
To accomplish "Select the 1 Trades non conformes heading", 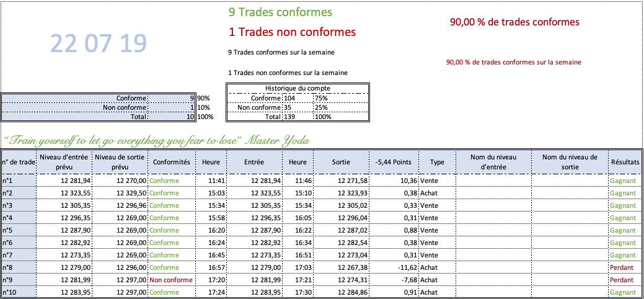I will (x=291, y=32).
